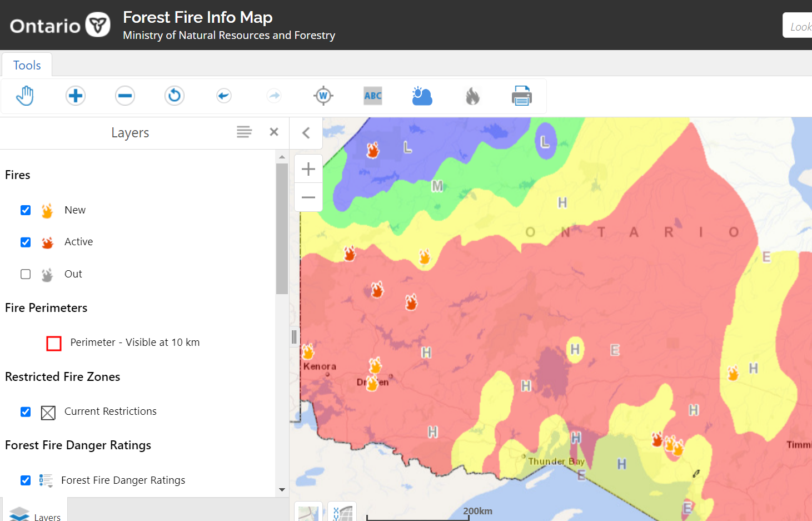This screenshot has width=812, height=521.
Task: Activate the Zoom Out toolbar tool
Action: [x=125, y=96]
